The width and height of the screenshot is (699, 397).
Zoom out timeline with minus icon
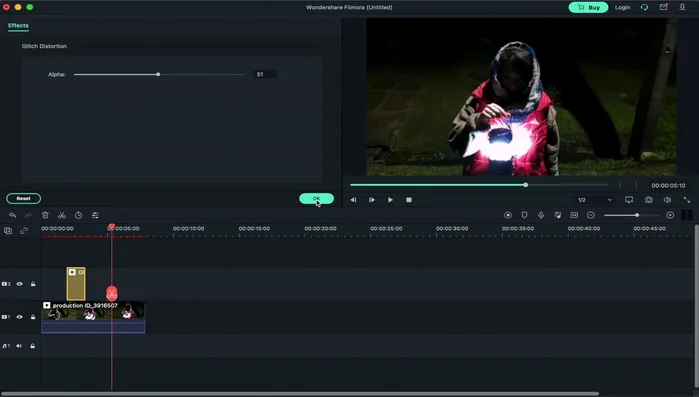pos(591,215)
